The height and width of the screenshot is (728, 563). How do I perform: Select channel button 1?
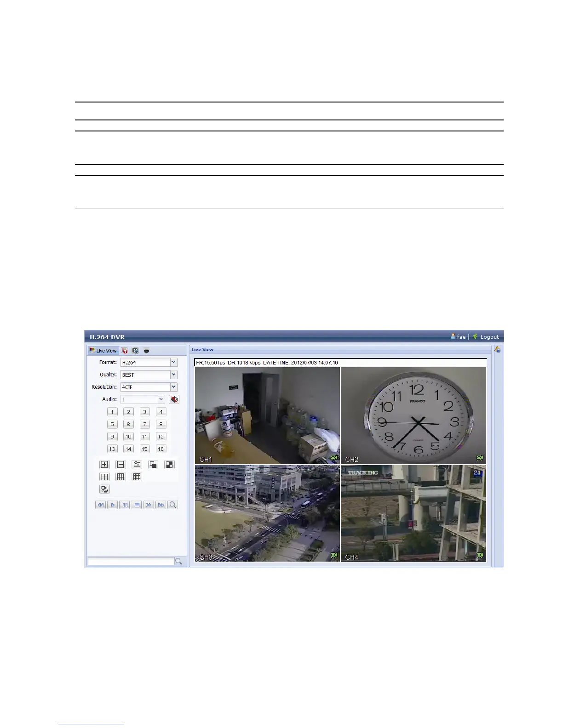[112, 412]
